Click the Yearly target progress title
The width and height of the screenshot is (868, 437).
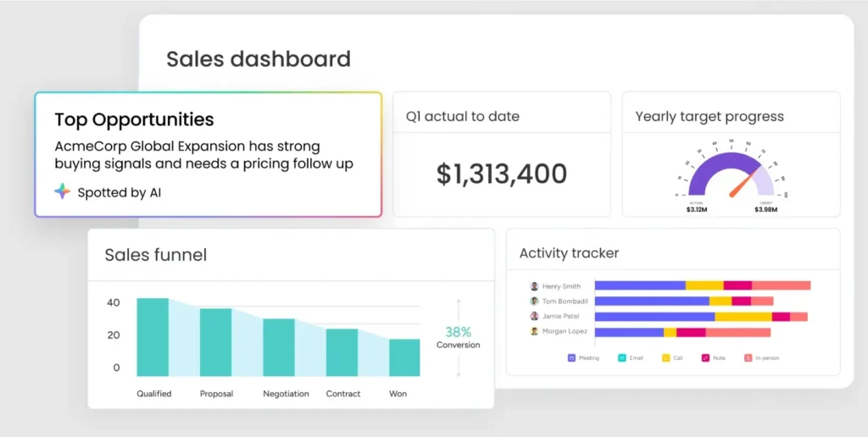coord(709,117)
